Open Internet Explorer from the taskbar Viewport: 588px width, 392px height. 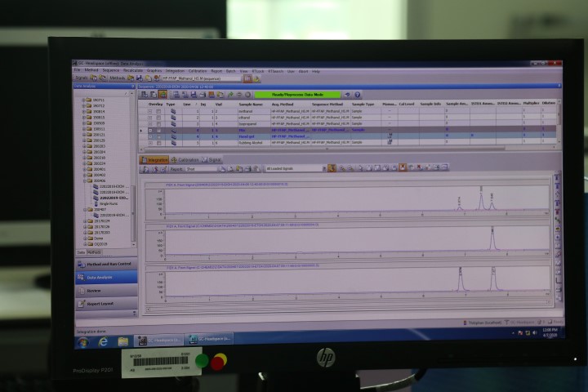point(103,341)
